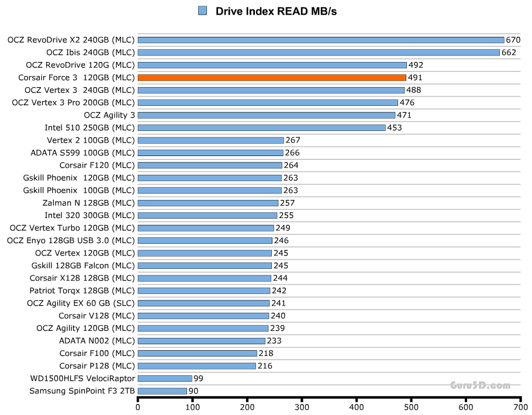The height and width of the screenshot is (415, 532).
Task: Click the 491 value next to orange bar
Action: (x=415, y=78)
